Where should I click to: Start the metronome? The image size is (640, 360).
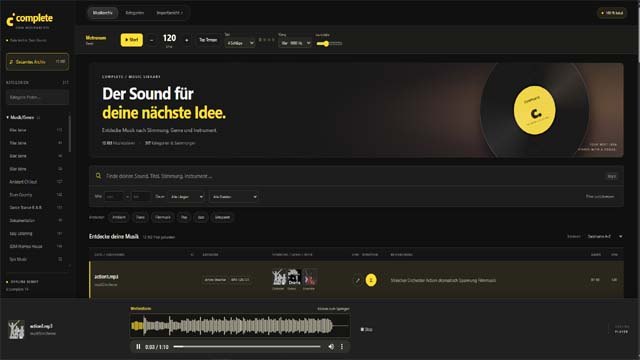[x=131, y=40]
